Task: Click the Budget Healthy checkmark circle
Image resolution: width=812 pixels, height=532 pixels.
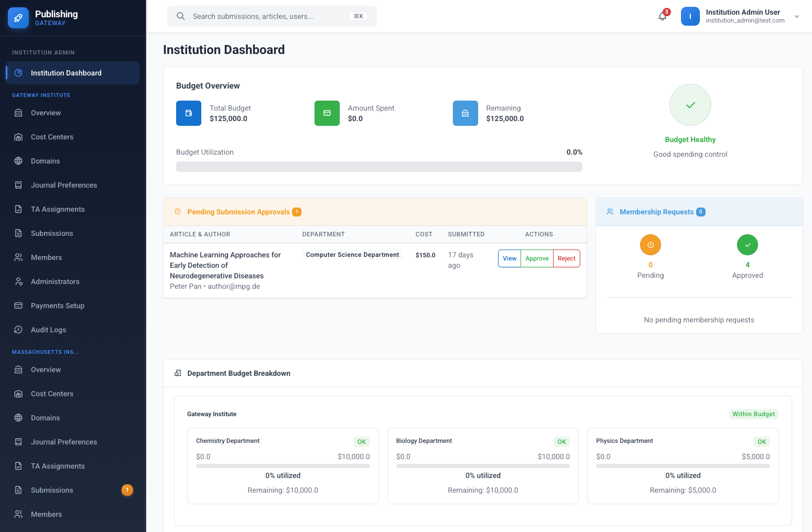Action: pos(690,105)
